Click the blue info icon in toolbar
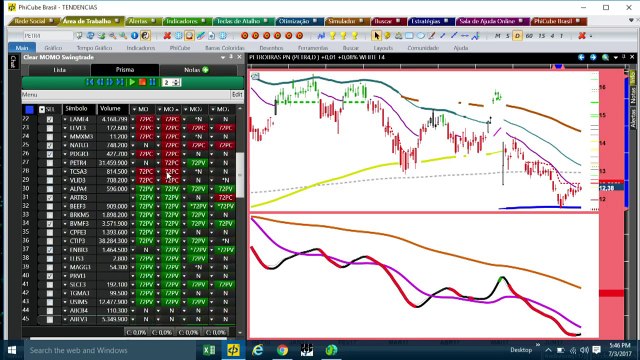Viewport: 640px width, 360px height. tap(134, 36)
